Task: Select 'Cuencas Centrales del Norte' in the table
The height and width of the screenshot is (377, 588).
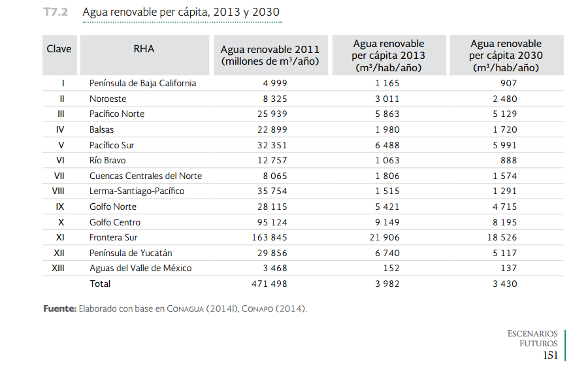Action: pos(146,176)
